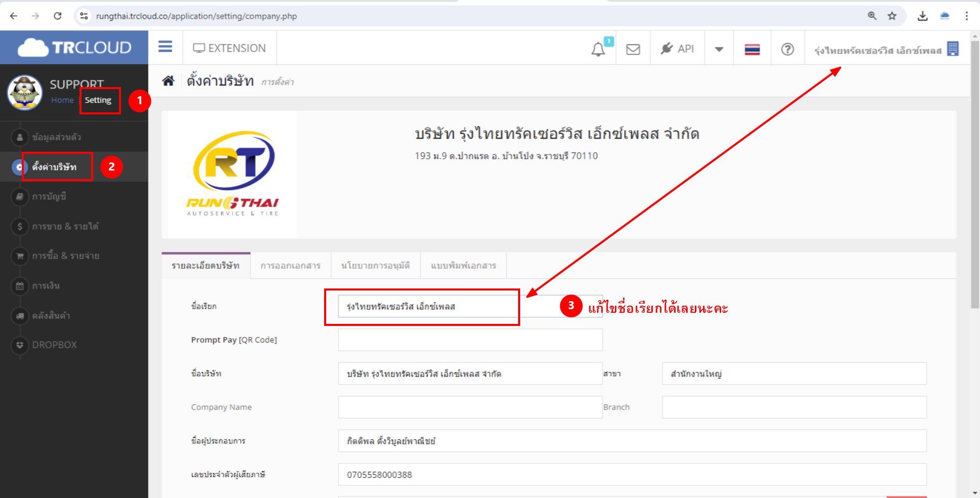Click the company name รุ่งไทยทรัคเซอร์วิส in top bar
This screenshot has width=980, height=498.
pyautogui.click(x=878, y=50)
